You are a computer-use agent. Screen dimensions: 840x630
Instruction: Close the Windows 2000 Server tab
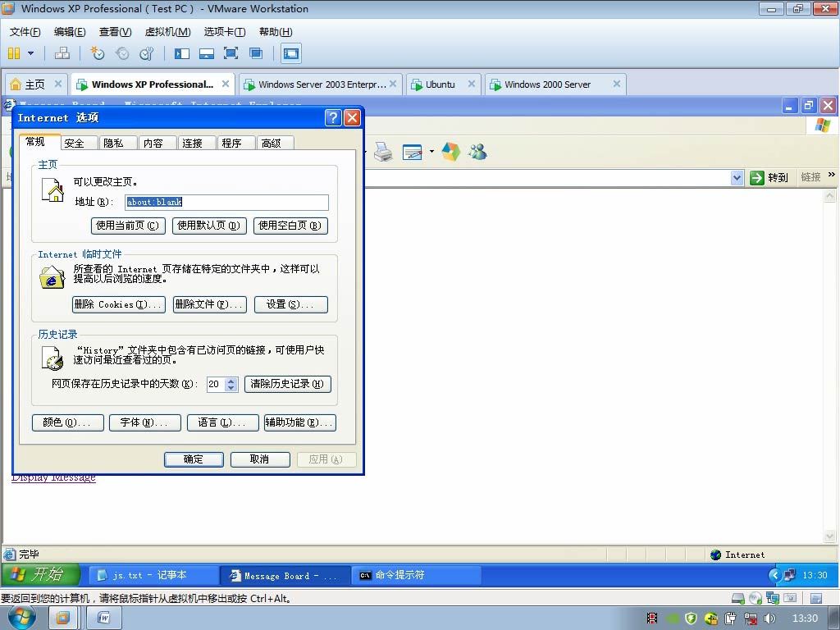(617, 84)
